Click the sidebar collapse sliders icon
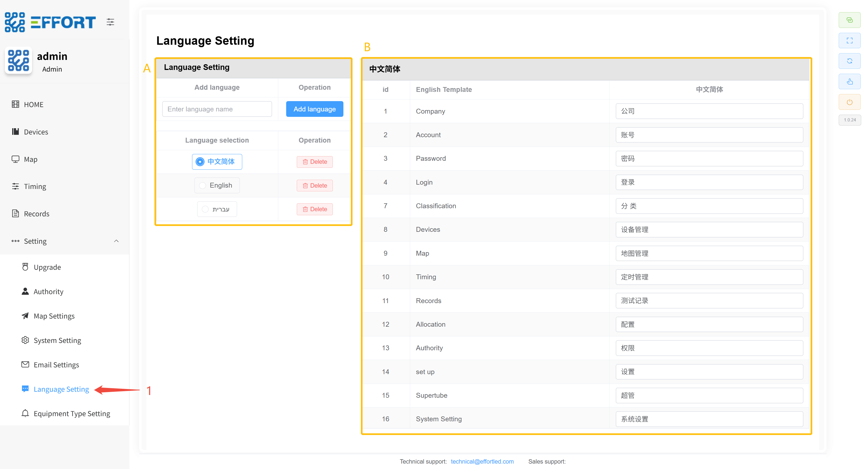This screenshot has height=469, width=868. point(110,22)
